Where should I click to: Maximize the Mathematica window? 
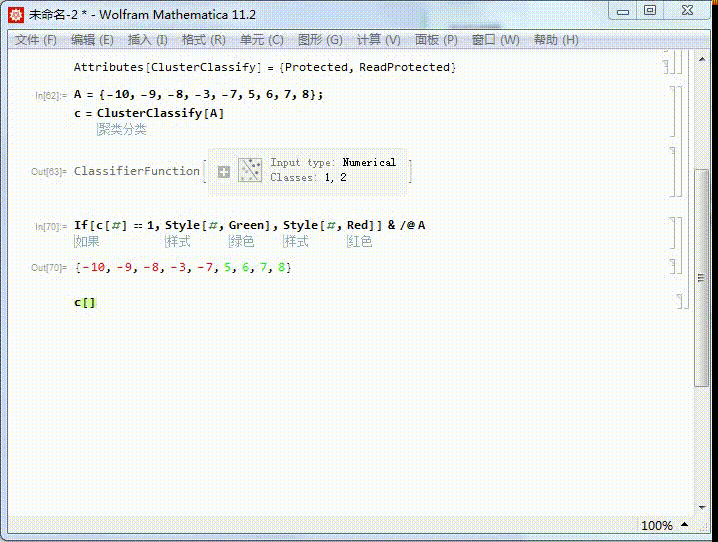[649, 11]
